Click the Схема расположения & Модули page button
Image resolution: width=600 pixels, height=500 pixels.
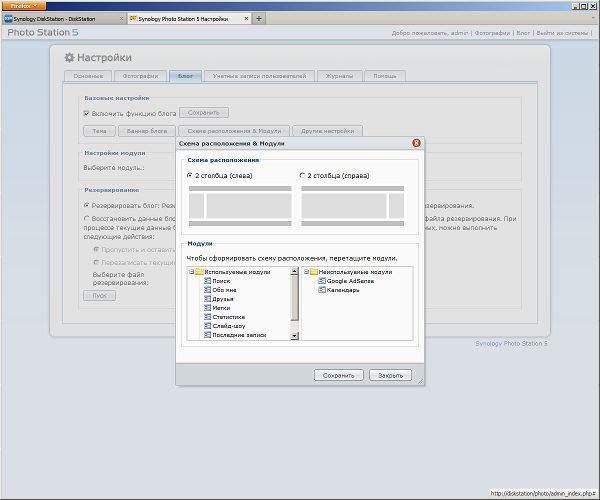[234, 131]
